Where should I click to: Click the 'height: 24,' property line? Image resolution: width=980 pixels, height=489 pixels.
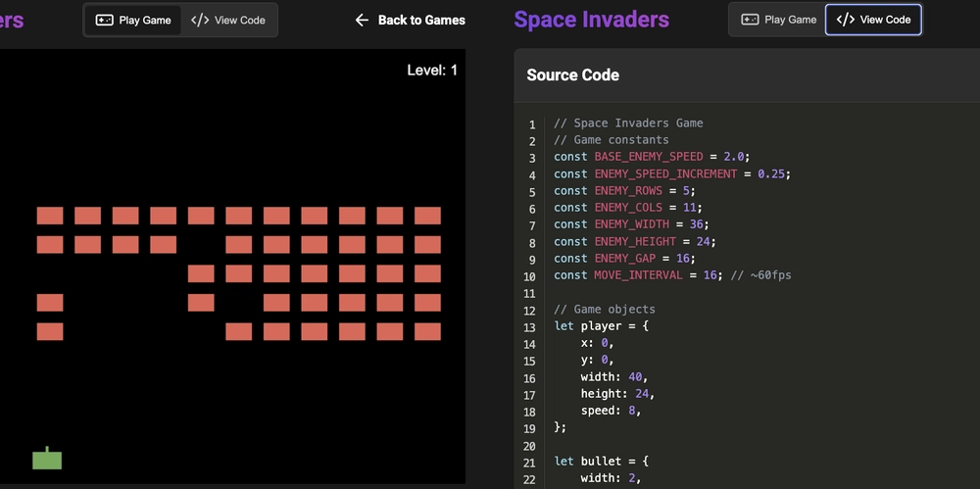[x=617, y=394]
